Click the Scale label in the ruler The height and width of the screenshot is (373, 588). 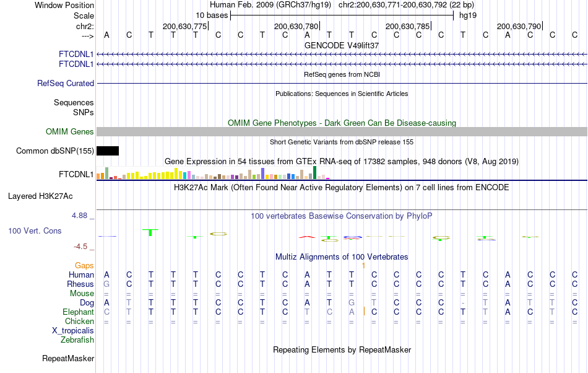pyautogui.click(x=84, y=15)
